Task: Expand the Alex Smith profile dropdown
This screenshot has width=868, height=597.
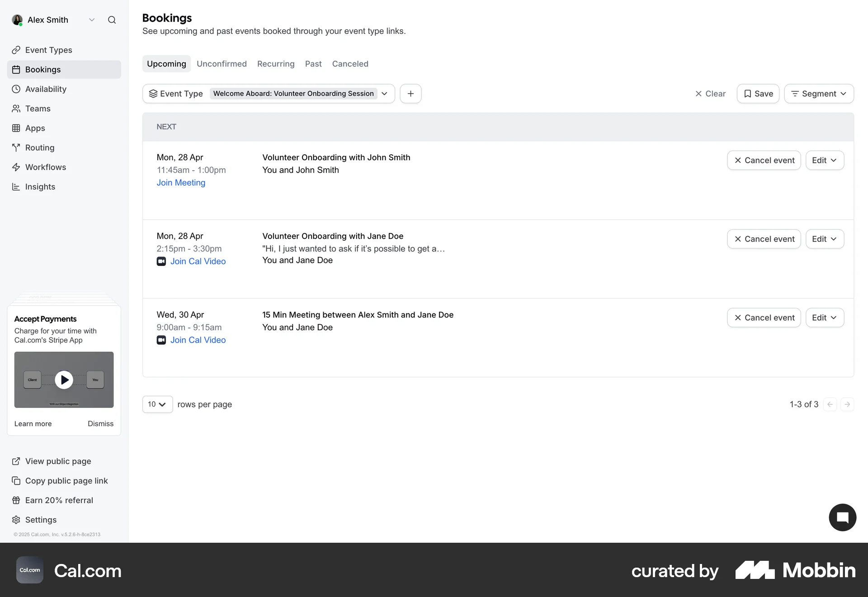Action: pyautogui.click(x=92, y=20)
